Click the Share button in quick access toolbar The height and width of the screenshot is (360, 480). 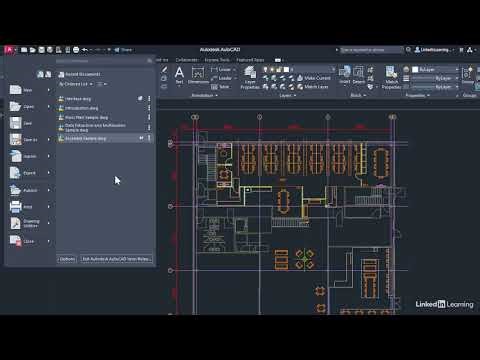(x=124, y=50)
